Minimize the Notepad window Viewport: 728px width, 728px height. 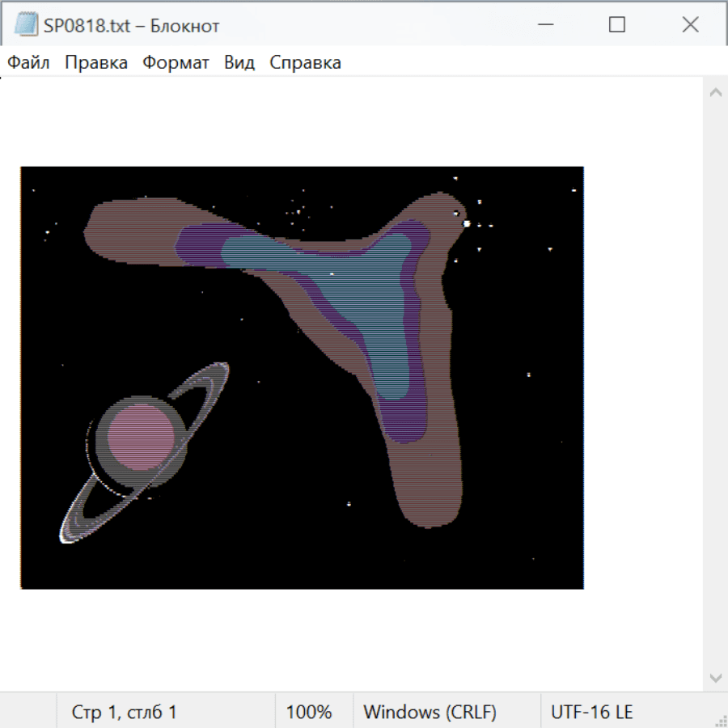click(544, 25)
